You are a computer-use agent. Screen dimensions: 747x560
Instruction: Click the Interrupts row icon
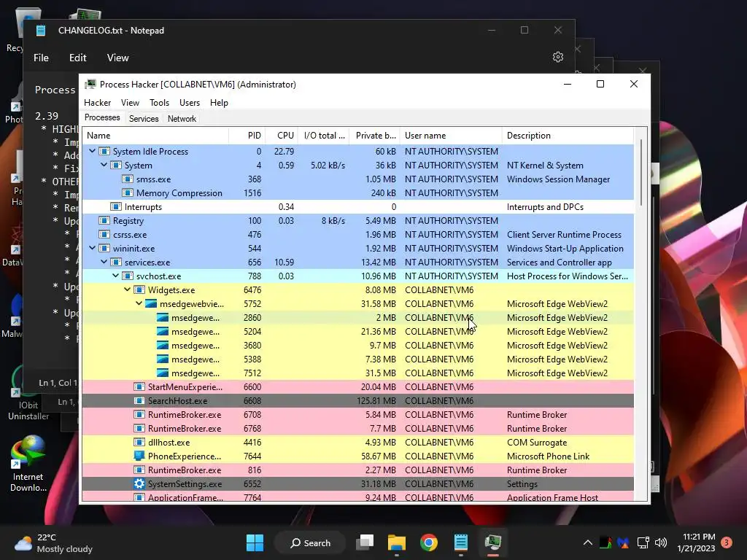116,206
